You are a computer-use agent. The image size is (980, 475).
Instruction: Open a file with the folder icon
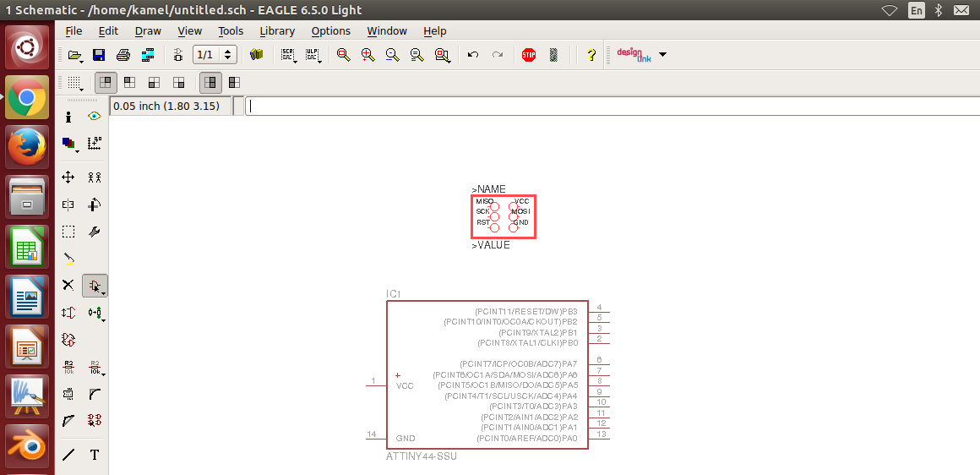point(75,55)
